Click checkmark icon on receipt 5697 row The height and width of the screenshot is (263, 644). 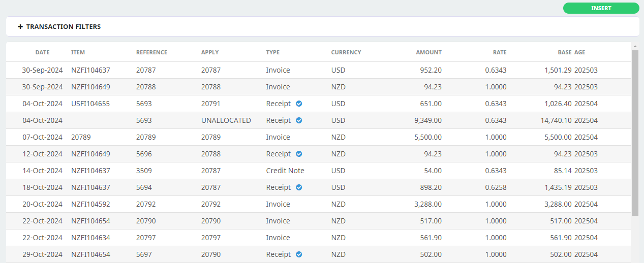coord(299,254)
